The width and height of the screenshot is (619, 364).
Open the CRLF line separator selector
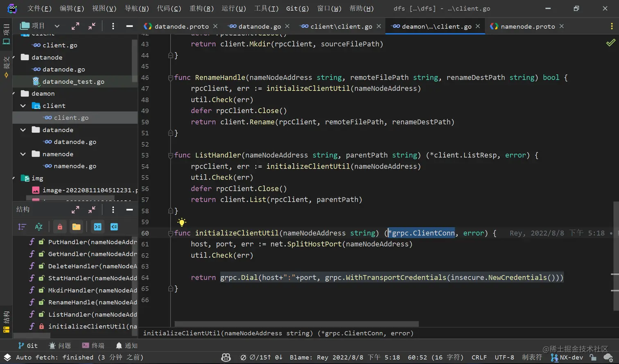(x=479, y=357)
